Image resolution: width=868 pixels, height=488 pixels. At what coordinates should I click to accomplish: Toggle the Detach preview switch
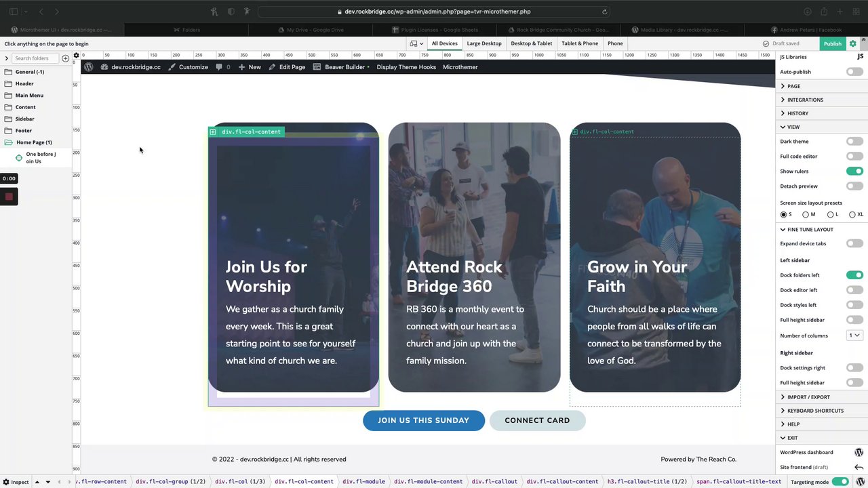click(x=854, y=186)
